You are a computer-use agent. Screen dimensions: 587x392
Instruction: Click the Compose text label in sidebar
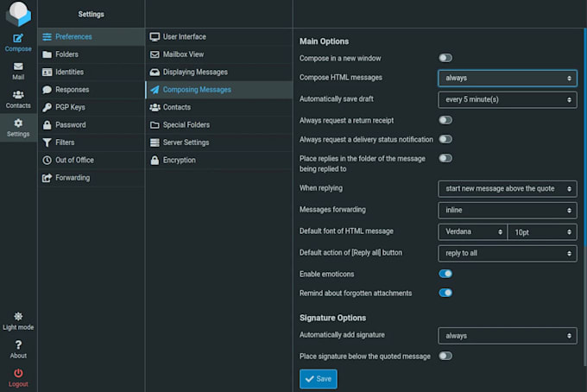18,48
